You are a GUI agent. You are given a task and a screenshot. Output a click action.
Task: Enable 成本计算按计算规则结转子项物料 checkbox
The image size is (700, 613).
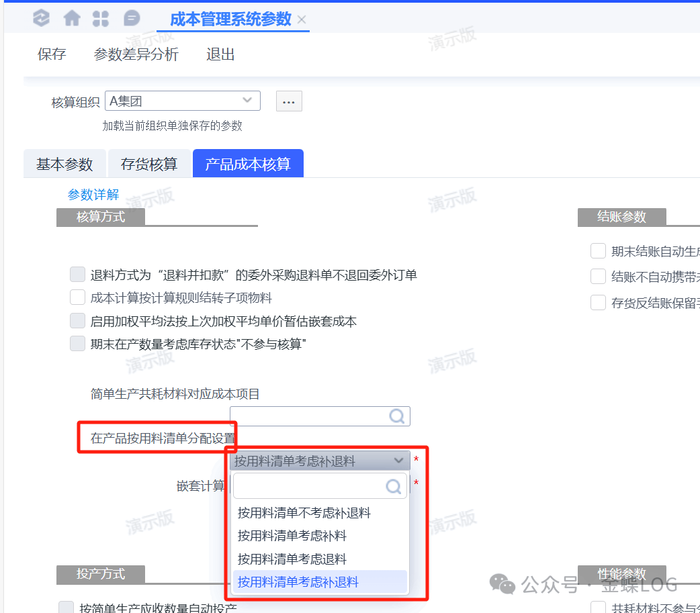(78, 297)
